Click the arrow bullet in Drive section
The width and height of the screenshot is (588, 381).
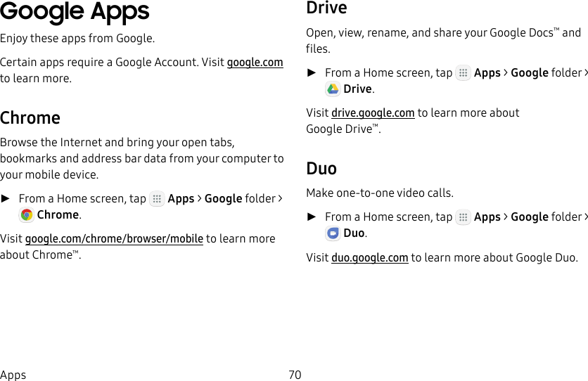point(312,72)
